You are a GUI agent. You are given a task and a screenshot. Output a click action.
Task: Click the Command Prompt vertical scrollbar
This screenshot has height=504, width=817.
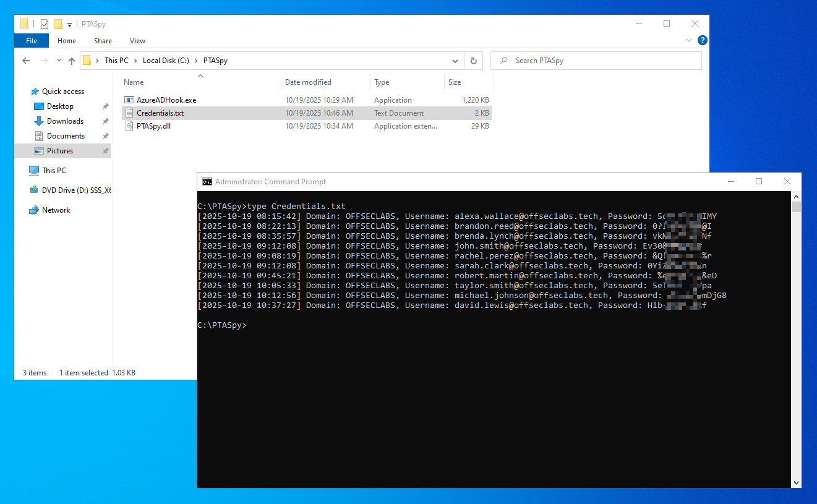(x=796, y=340)
